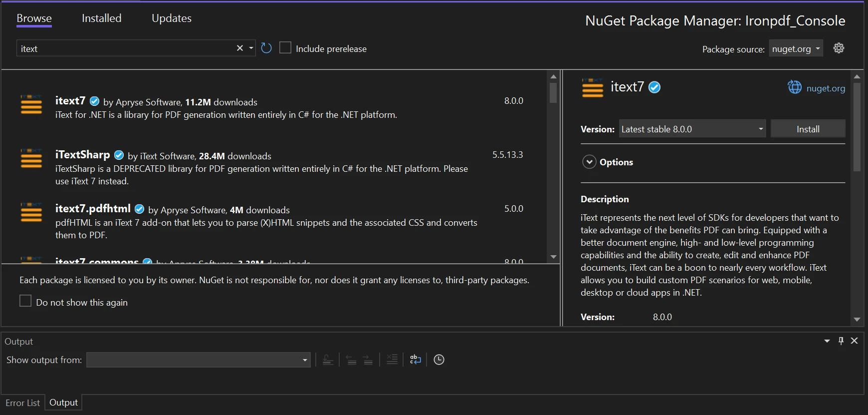Click the globe icon beside nuget.org
Image resolution: width=868 pixels, height=415 pixels.
click(795, 87)
